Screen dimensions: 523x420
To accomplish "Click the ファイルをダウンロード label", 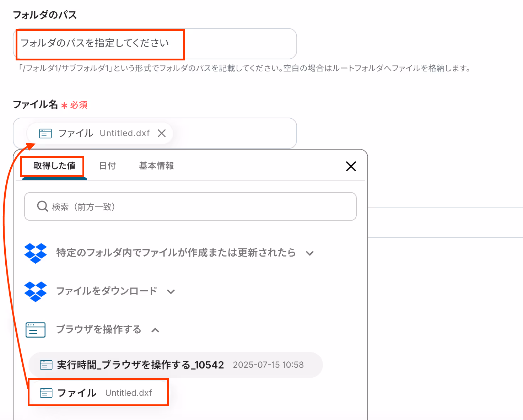I will [x=107, y=291].
